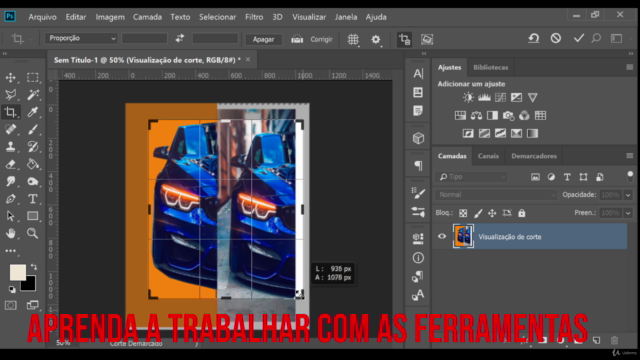Hide the Visualização de corte layer
The image size is (640, 360).
[442, 236]
